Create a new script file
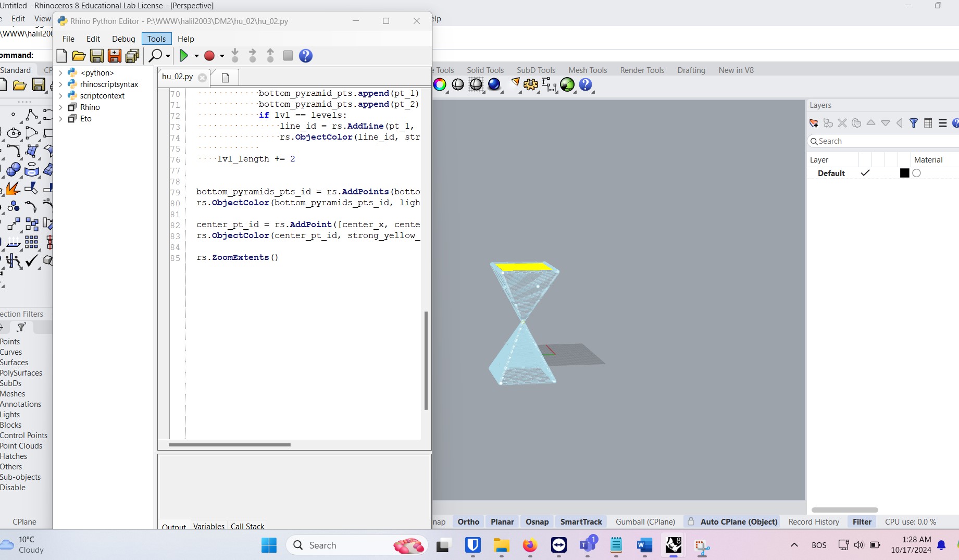The image size is (959, 560). [61, 56]
